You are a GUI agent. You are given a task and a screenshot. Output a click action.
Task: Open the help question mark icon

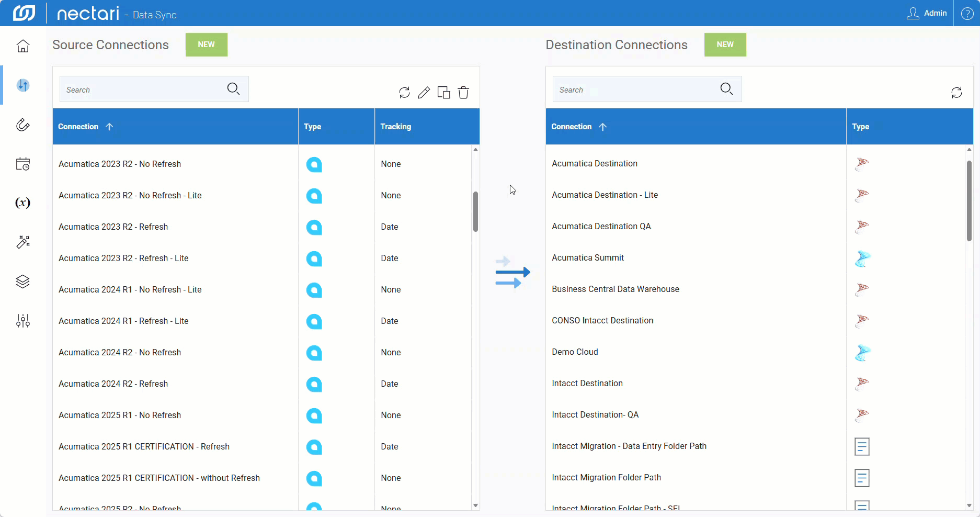[967, 14]
